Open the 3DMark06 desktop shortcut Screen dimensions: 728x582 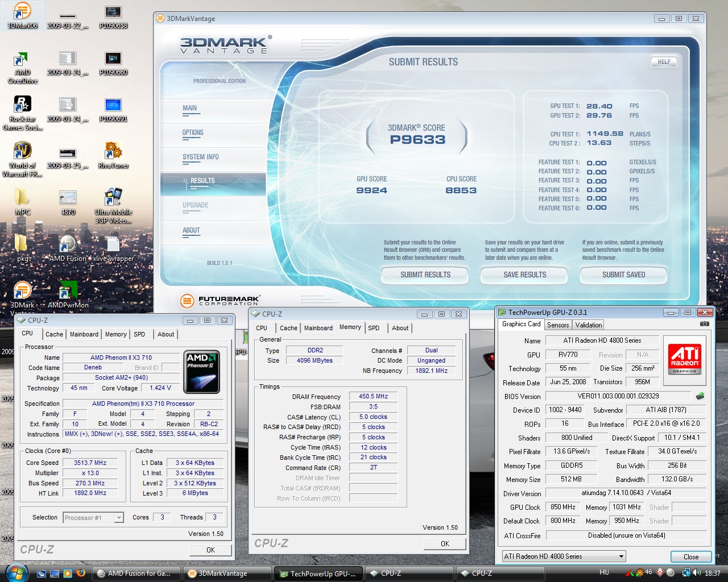(x=22, y=16)
